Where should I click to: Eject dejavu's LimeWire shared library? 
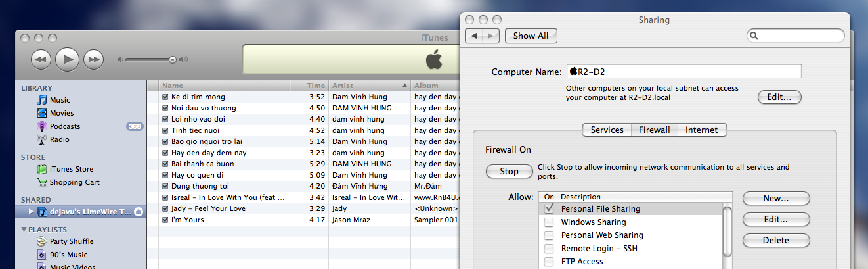tap(138, 212)
